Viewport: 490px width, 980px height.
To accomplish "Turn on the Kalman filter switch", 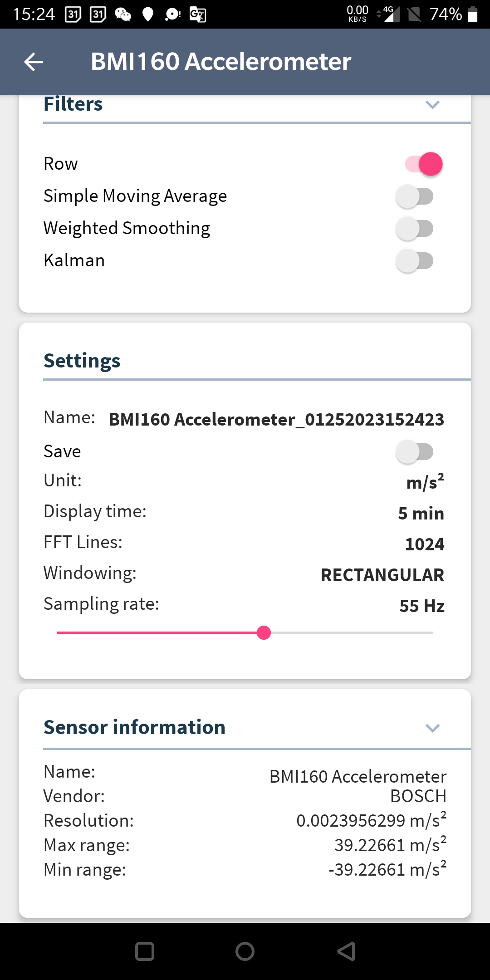I will pos(415,261).
